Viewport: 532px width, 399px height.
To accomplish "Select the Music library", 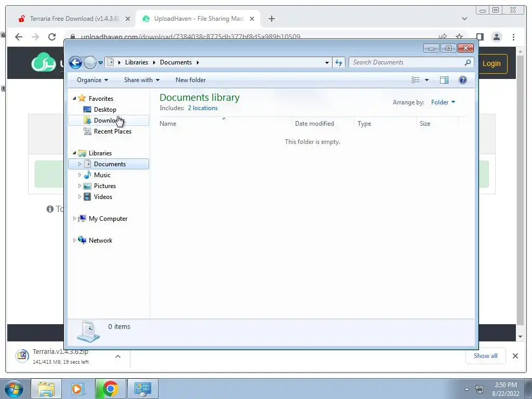I will (x=102, y=175).
